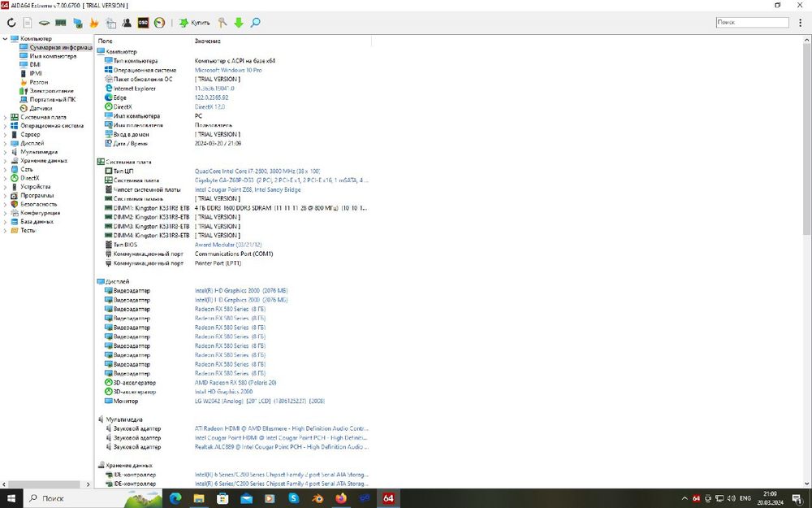The height and width of the screenshot is (508, 812).
Task: Click the green memory module toolbar icon
Action: [61, 23]
